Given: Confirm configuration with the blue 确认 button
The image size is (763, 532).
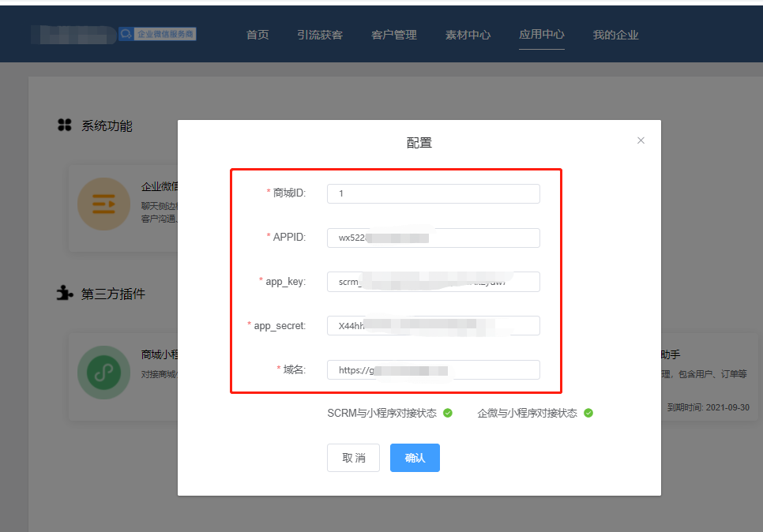Looking at the screenshot, I should point(415,458).
